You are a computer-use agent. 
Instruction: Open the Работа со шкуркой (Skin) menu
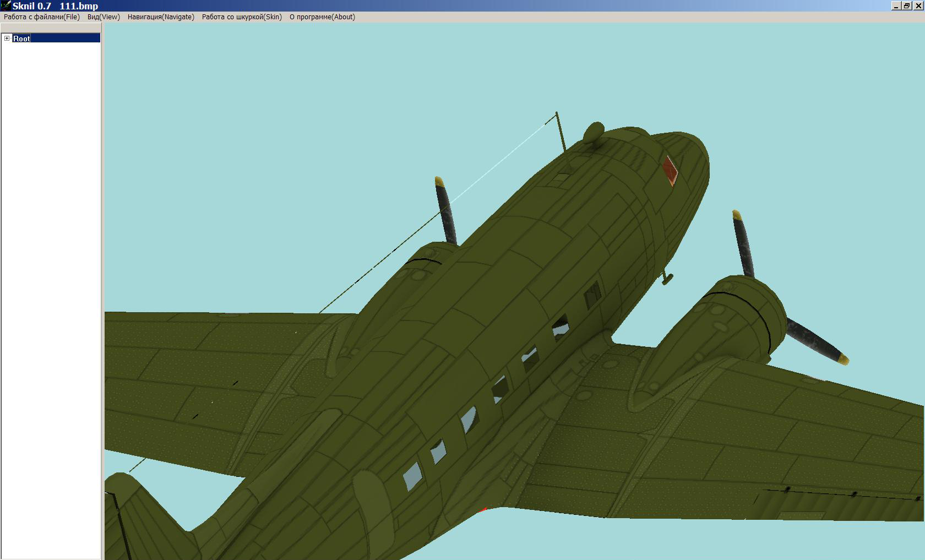[242, 17]
